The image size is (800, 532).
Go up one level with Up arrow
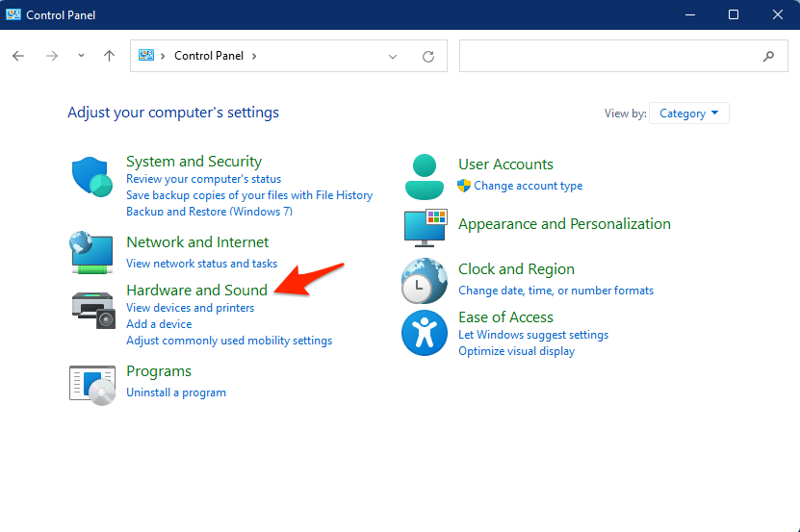[x=109, y=56]
